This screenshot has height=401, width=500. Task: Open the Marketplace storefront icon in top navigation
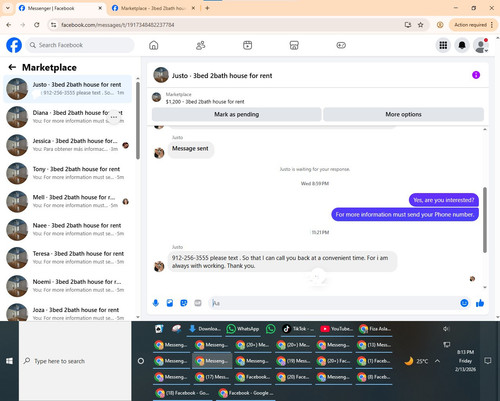pos(294,45)
